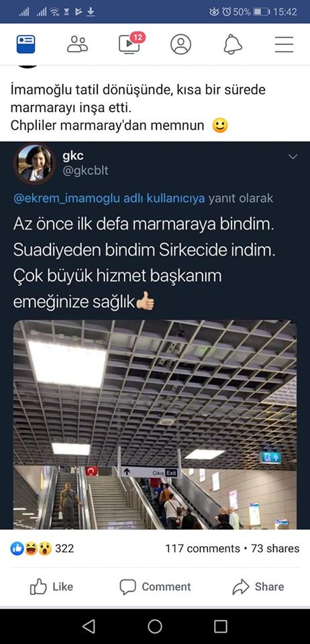The width and height of the screenshot is (310, 644).
Task: Open the @gkcblt handle
Action: point(85,171)
